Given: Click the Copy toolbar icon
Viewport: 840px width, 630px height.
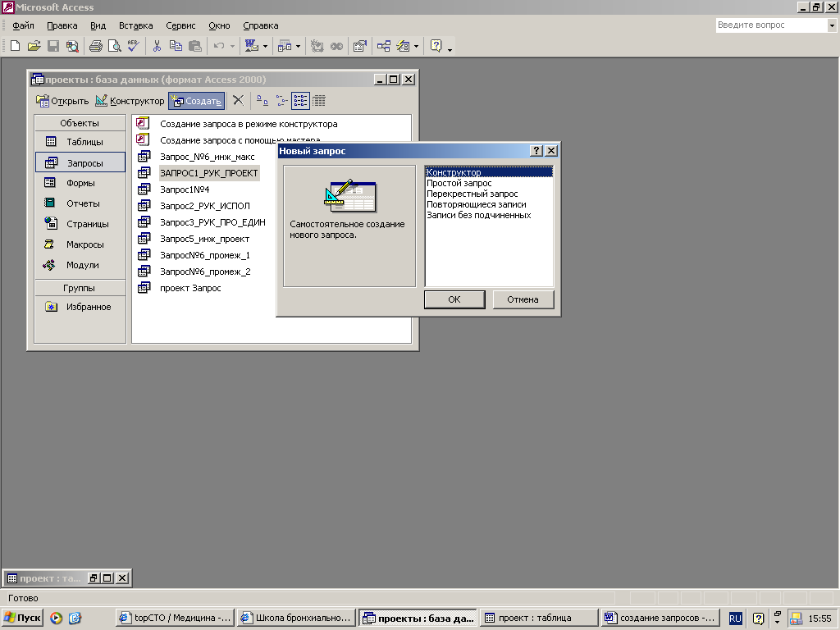Looking at the screenshot, I should tap(176, 46).
